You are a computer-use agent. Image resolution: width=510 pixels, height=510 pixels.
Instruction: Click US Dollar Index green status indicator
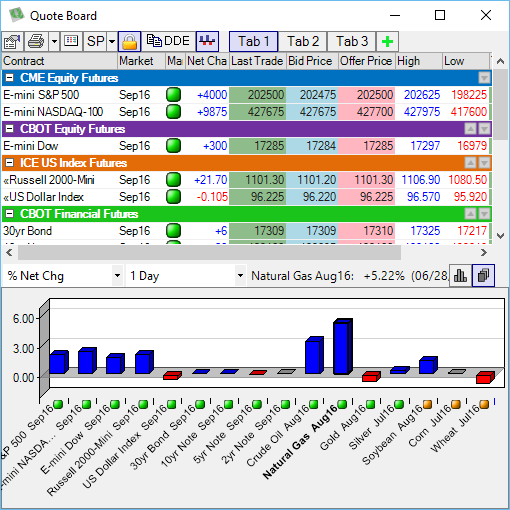click(173, 197)
